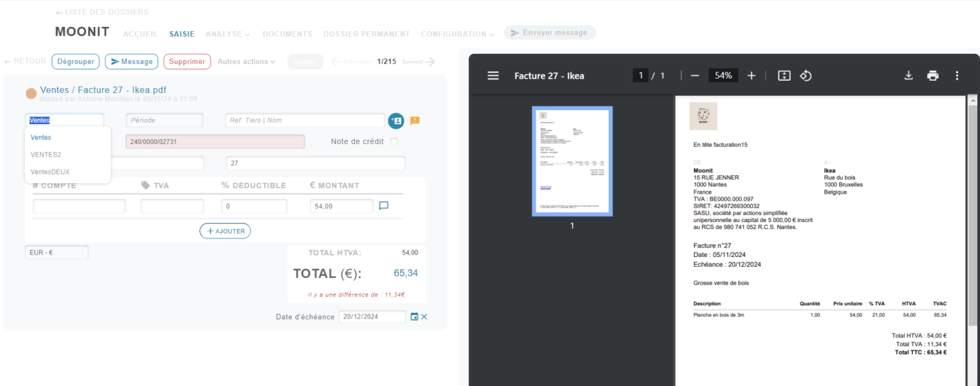Click the Période input field
This screenshot has width=980, height=386.
(164, 120)
